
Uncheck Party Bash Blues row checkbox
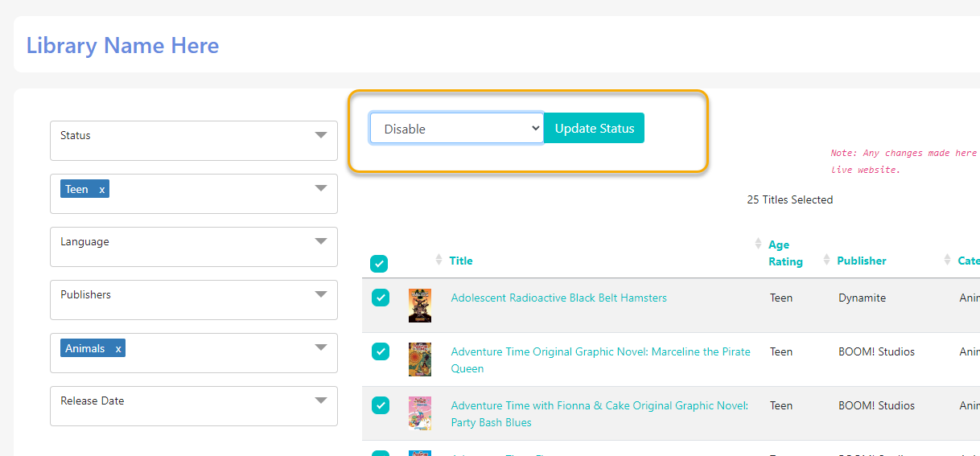click(x=381, y=405)
